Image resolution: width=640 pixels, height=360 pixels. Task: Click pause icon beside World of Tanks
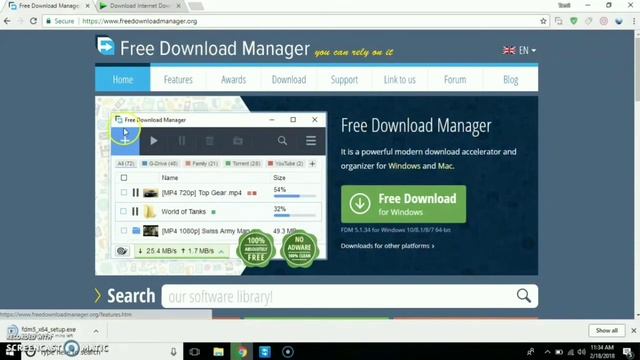click(x=135, y=211)
